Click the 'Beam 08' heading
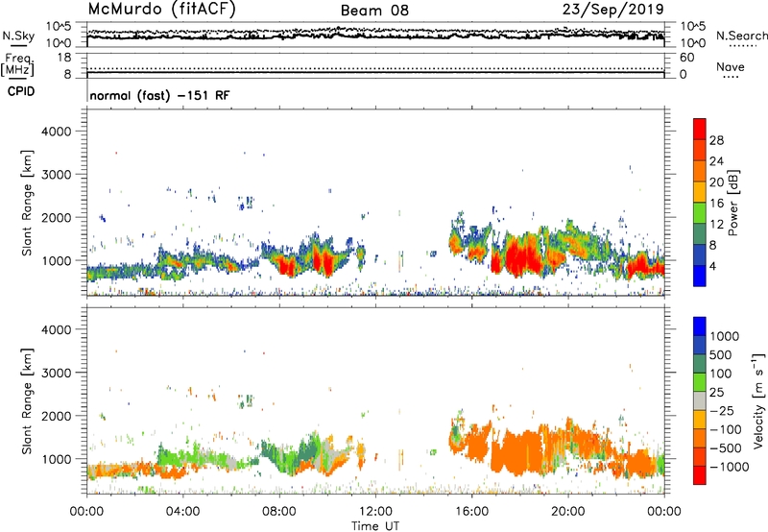768x532 pixels. pos(374,11)
